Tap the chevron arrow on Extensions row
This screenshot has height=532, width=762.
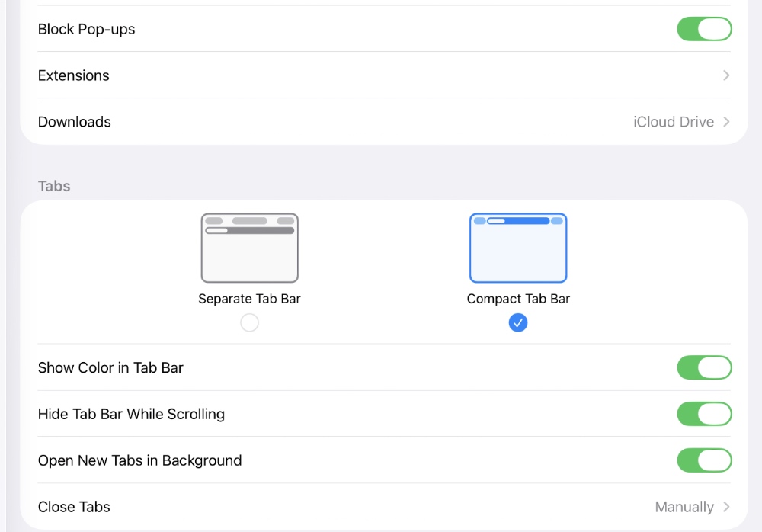pos(726,75)
